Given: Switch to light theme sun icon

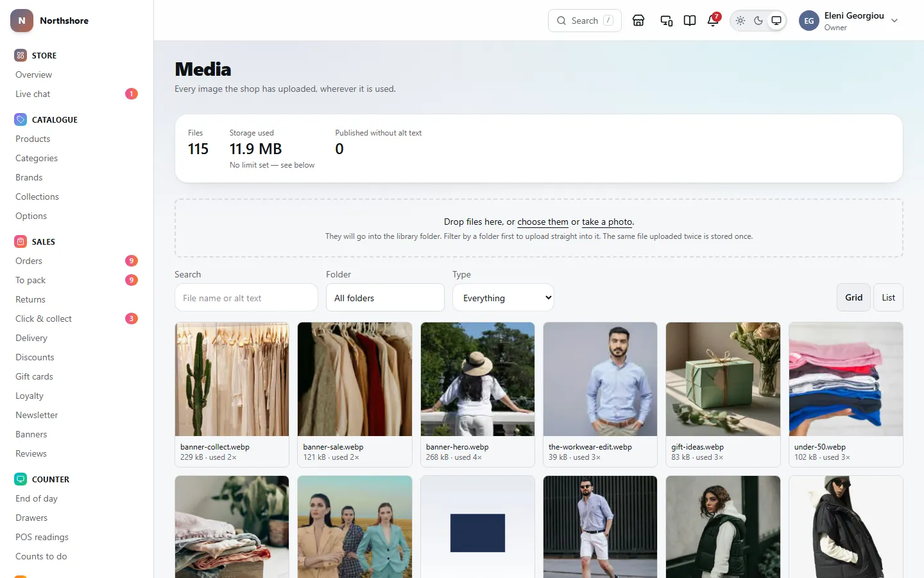Looking at the screenshot, I should [x=740, y=21].
